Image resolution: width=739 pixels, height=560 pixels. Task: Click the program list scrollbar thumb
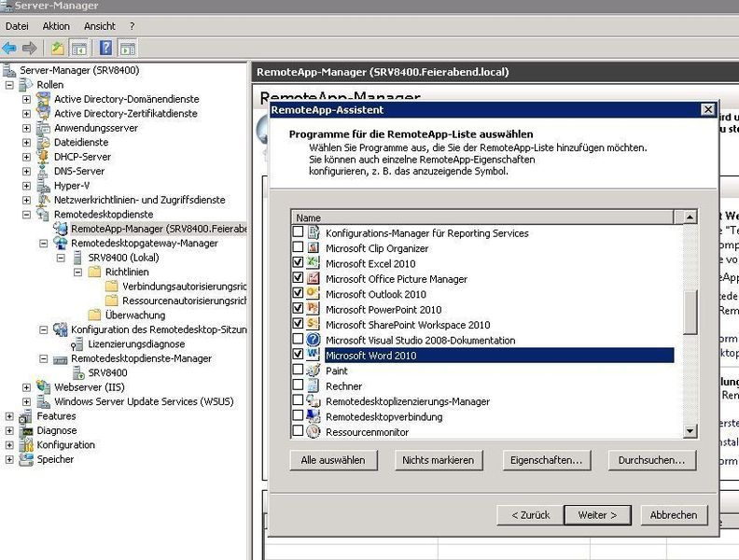[x=690, y=313]
